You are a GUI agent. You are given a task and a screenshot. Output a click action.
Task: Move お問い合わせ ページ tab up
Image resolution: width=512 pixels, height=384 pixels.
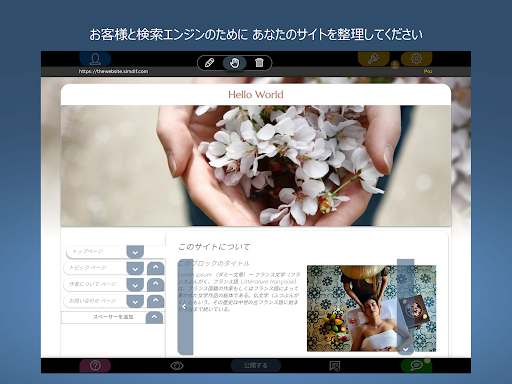(x=155, y=301)
